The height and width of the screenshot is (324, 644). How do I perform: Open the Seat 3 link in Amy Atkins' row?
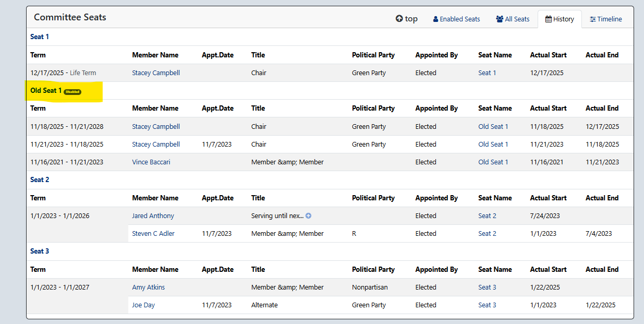pos(488,287)
